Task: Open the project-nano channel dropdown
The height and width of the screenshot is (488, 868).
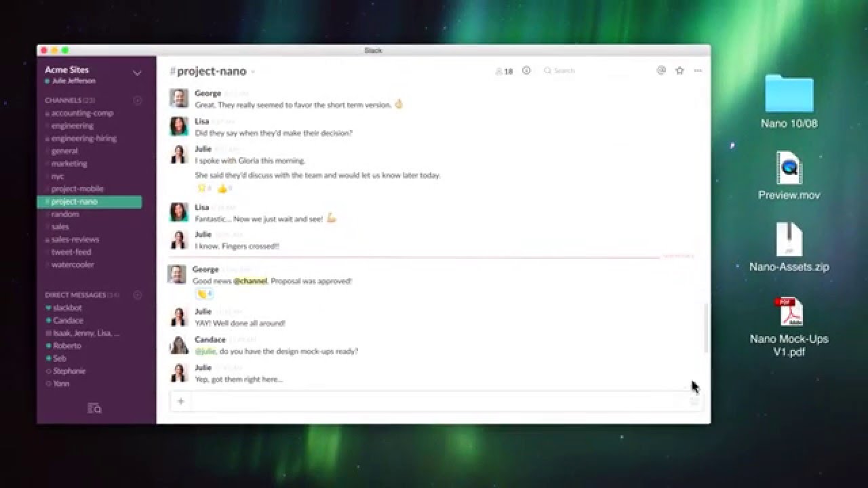Action: point(252,70)
